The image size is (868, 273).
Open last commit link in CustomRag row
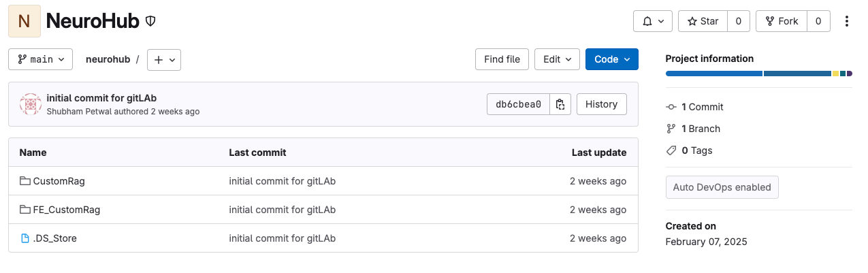click(283, 181)
